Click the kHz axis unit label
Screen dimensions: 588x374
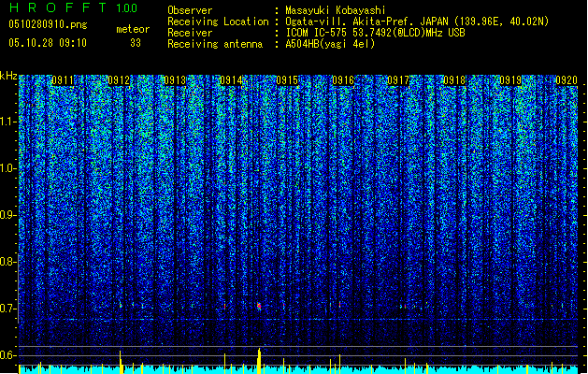click(8, 76)
